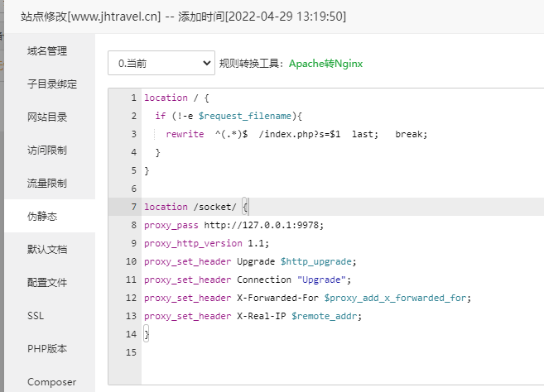Go to 流量限制 tab
544x392 pixels.
pos(47,184)
